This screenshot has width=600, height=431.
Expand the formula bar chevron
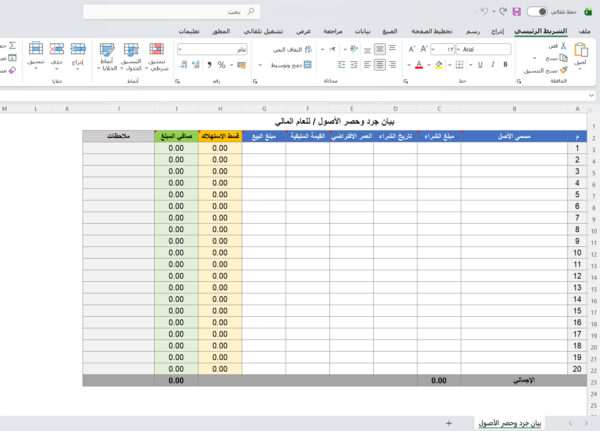pyautogui.click(x=592, y=95)
